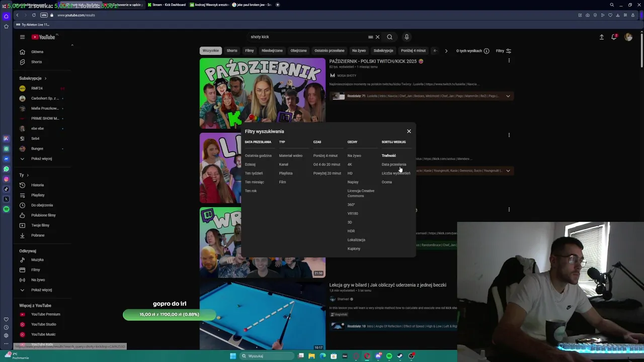Screen dimensions: 644x362
Task: Expand Pokaż więcej under subscriptions
Action: pyautogui.click(x=41, y=159)
